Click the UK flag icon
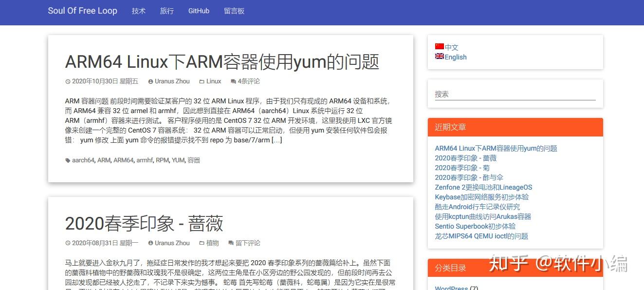644x290 pixels. [440, 56]
